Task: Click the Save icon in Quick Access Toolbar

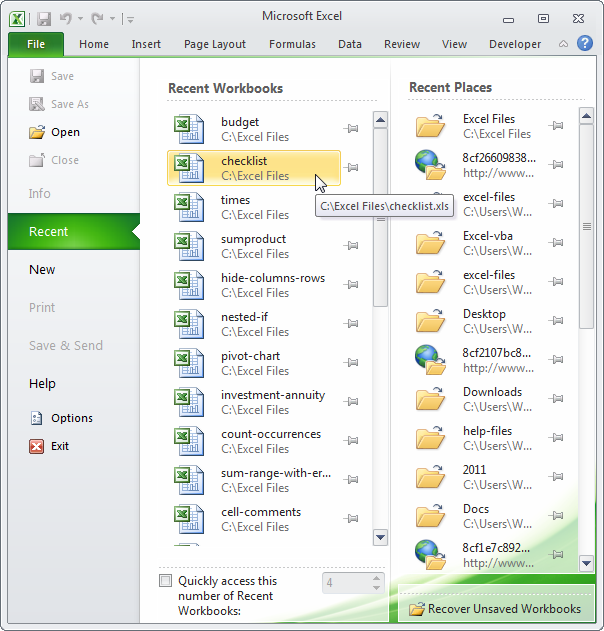Action: click(x=44, y=19)
